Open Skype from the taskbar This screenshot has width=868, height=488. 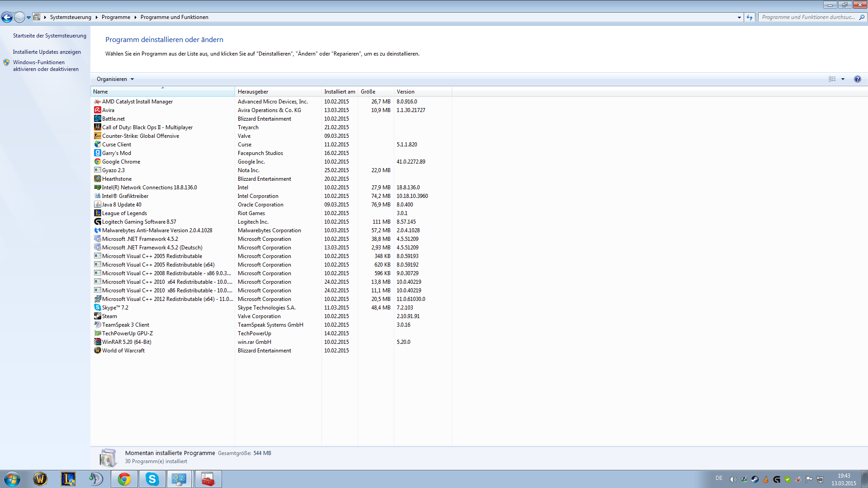coord(152,479)
